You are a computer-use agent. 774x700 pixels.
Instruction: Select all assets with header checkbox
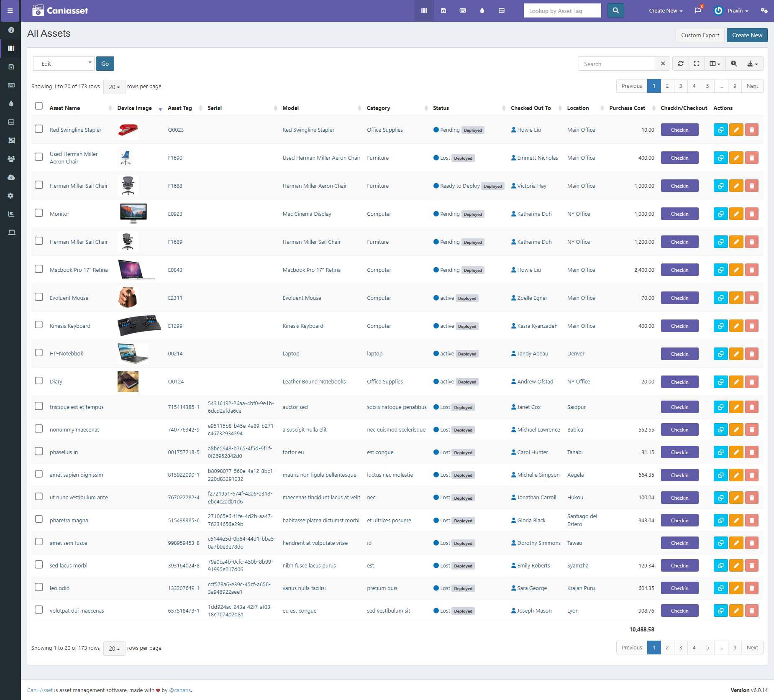[39, 106]
